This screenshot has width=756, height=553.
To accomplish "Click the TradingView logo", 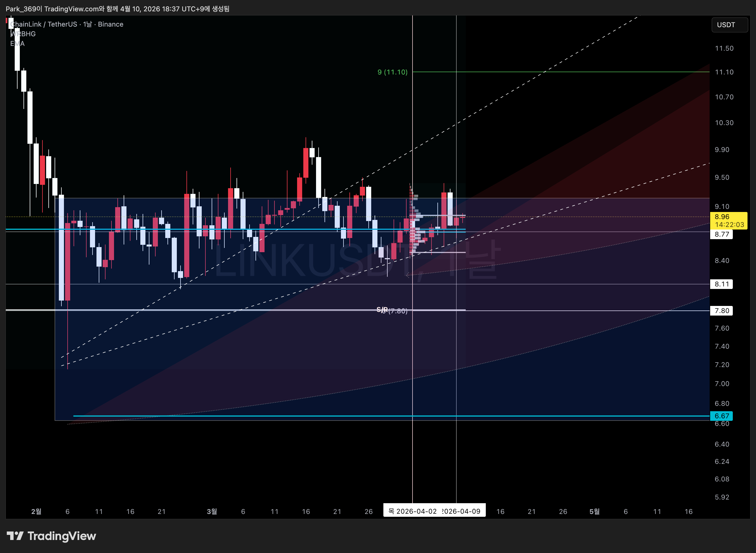I will click(51, 536).
